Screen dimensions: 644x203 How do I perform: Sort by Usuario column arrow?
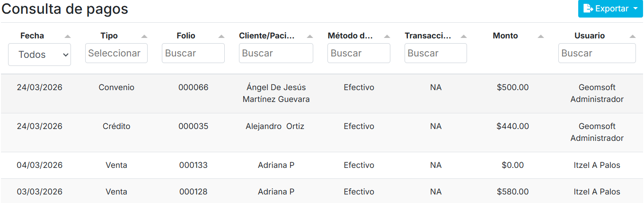point(633,36)
